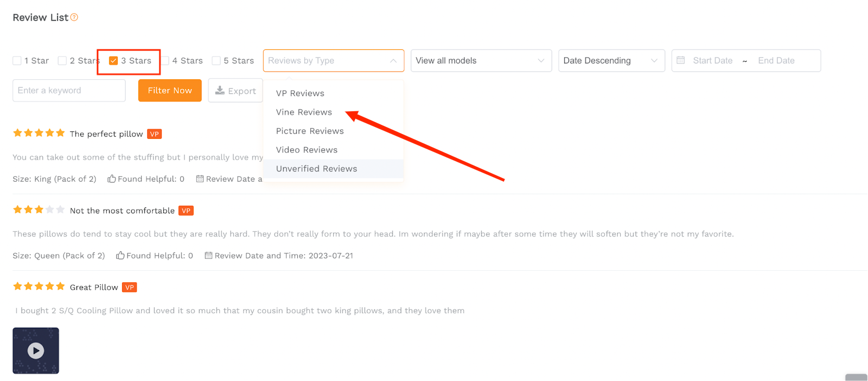The height and width of the screenshot is (381, 868).
Task: Check the 5 Stars checkbox
Action: pos(216,61)
